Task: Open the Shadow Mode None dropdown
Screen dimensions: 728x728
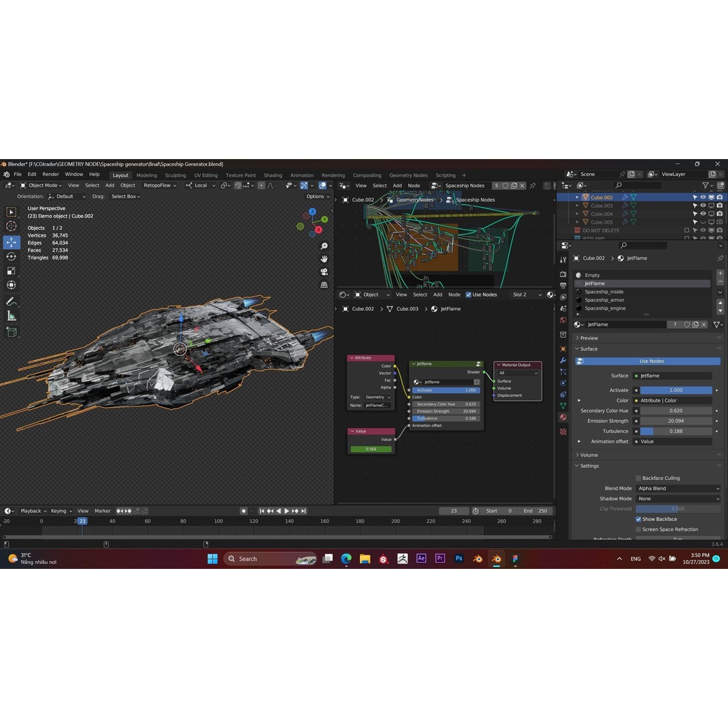Action: [x=678, y=499]
